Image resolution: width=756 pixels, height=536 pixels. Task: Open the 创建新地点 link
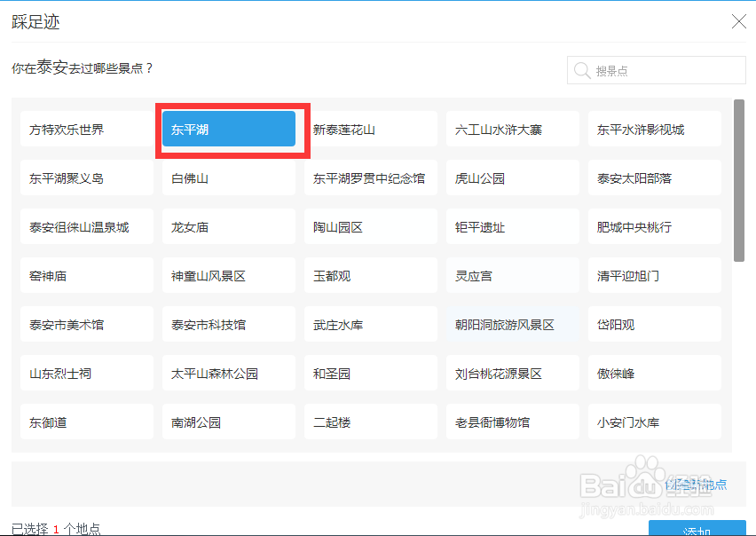pos(695,484)
